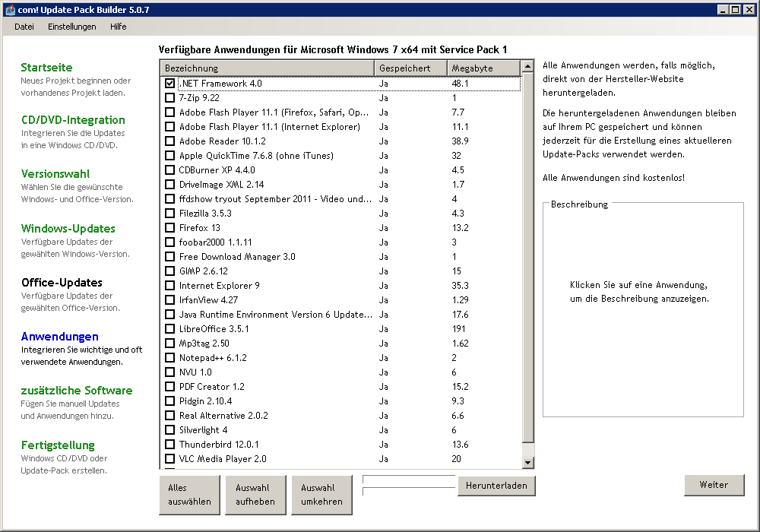Open the Hilfe menu
Screen dimensions: 760x532
coord(119,27)
